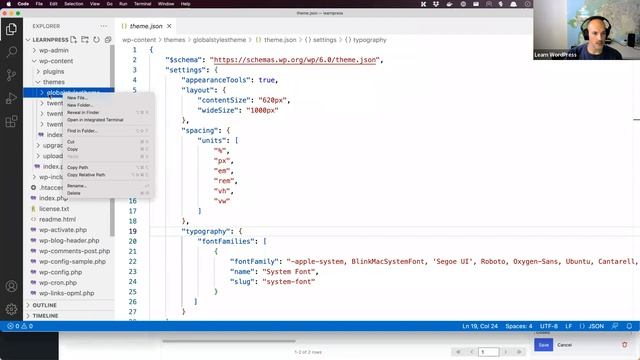
Task: Click the errors and warnings status indicator
Action: coord(20,326)
